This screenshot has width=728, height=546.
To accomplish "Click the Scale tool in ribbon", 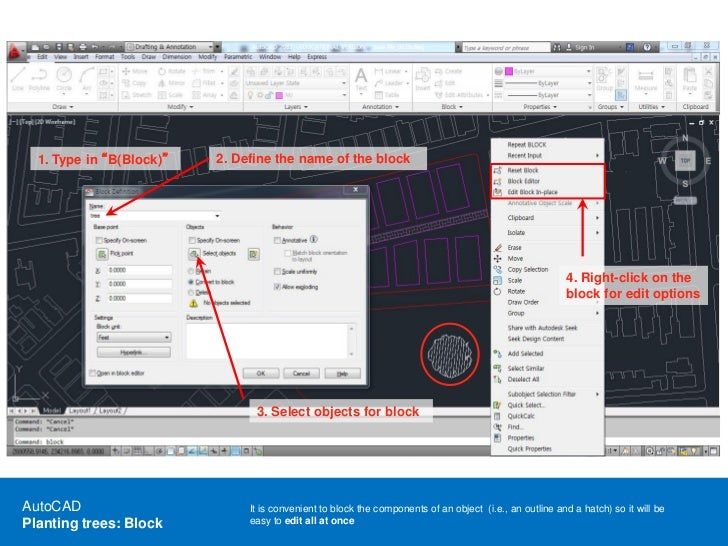I will (x=170, y=95).
